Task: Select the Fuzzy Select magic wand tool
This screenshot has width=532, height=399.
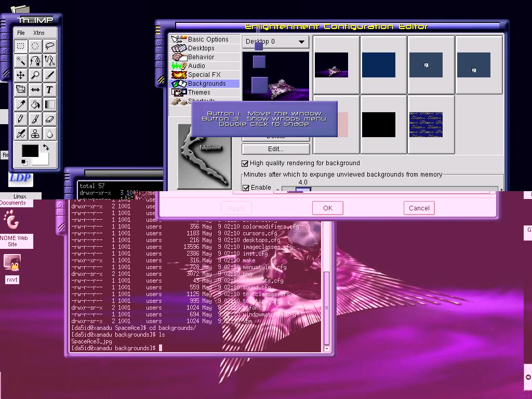Action: click(x=20, y=60)
